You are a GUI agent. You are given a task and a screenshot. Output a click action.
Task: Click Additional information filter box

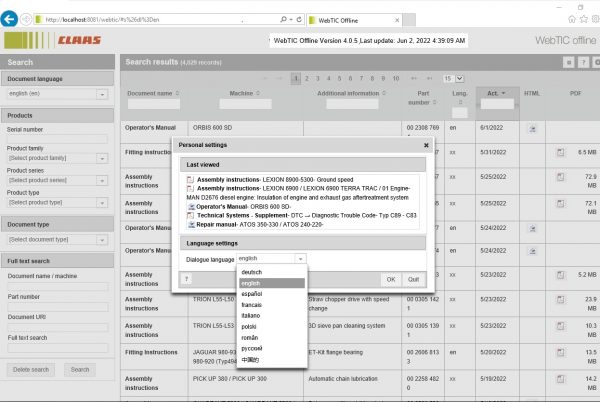point(352,104)
